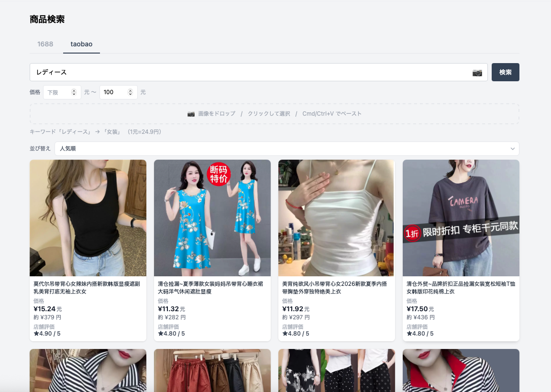Select the taobao tab
Viewport: 551px width, 392px height.
[x=81, y=44]
